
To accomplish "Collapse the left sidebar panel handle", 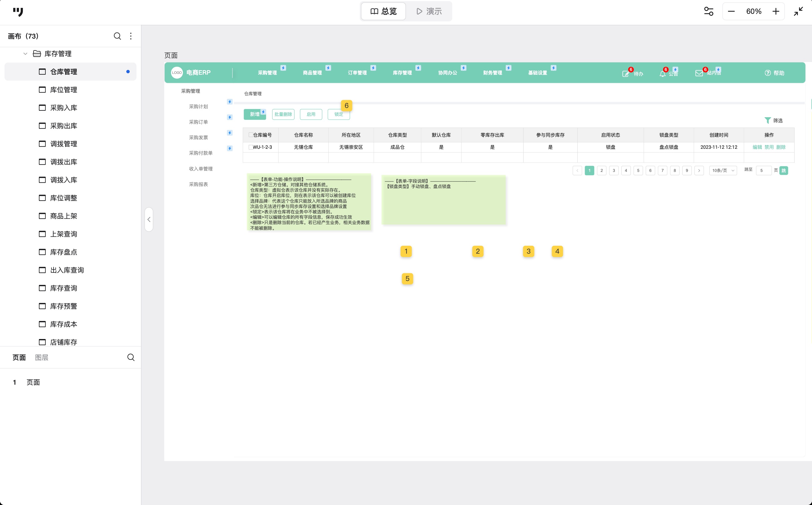I will tap(149, 220).
